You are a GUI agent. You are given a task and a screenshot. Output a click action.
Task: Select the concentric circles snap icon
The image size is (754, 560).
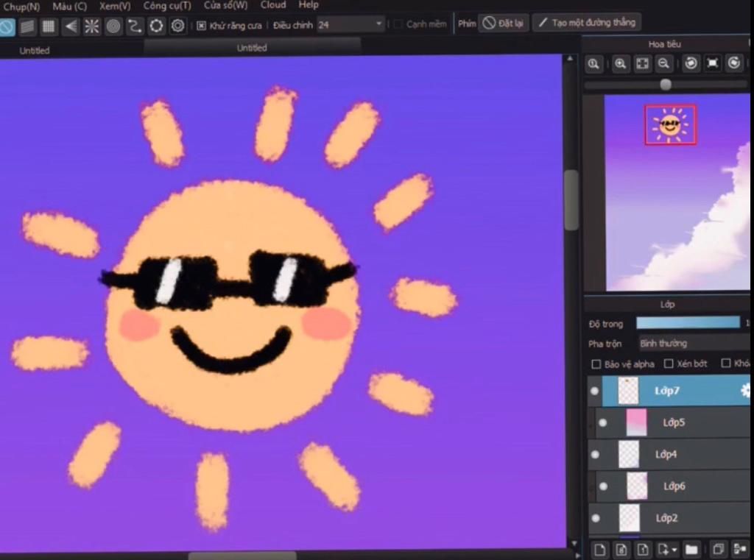pyautogui.click(x=113, y=26)
